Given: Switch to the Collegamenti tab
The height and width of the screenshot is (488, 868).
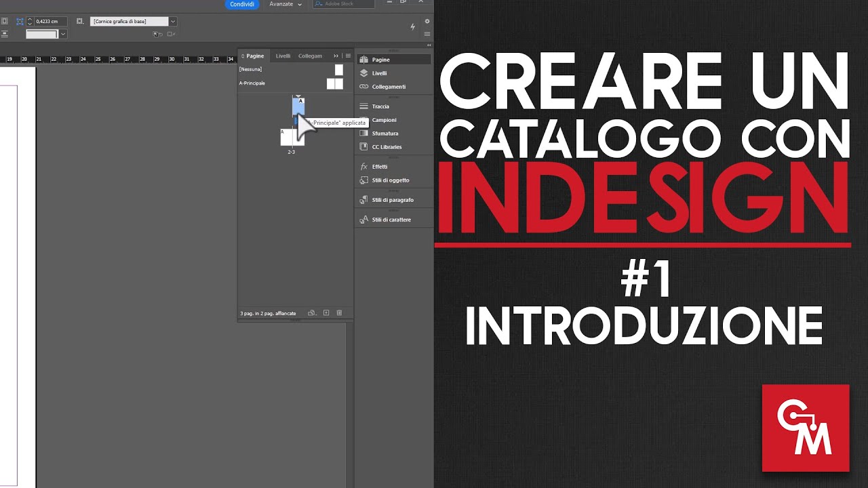Looking at the screenshot, I should tap(311, 56).
